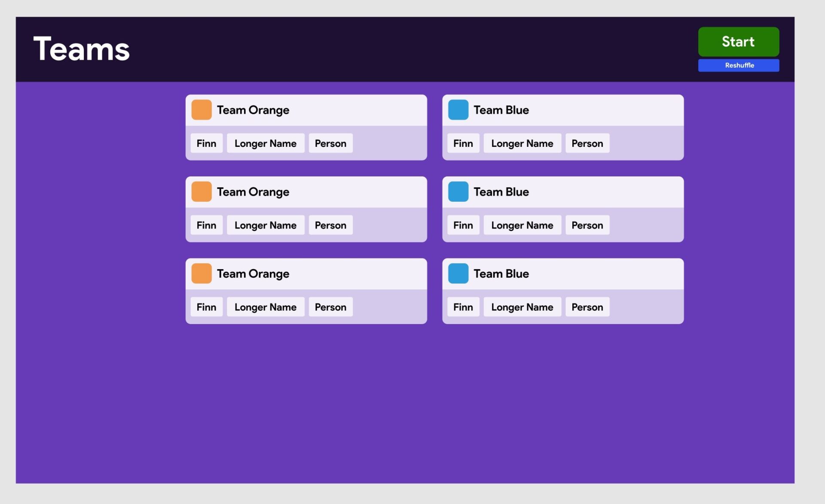The image size is (825, 504).
Task: Click the orange swatch icon on the first Team Orange card
Action: tap(202, 109)
